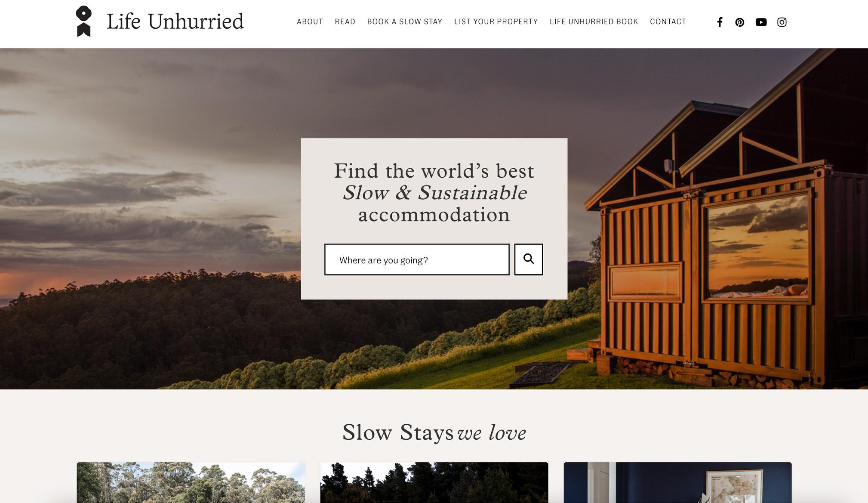This screenshot has width=868, height=503.
Task: Open LIST YOUR PROPERTY page
Action: pyautogui.click(x=496, y=22)
